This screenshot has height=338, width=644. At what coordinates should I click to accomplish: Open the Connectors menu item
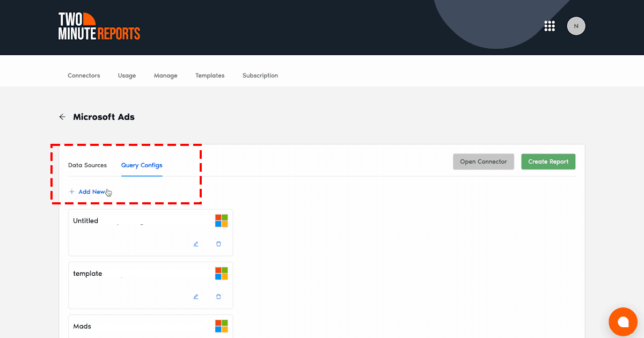tap(84, 76)
